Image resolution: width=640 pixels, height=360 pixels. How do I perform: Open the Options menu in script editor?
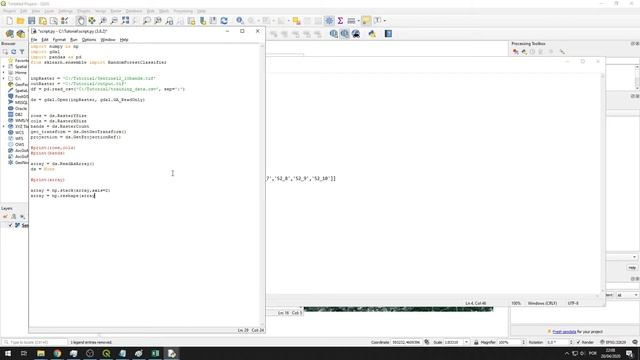point(89,40)
